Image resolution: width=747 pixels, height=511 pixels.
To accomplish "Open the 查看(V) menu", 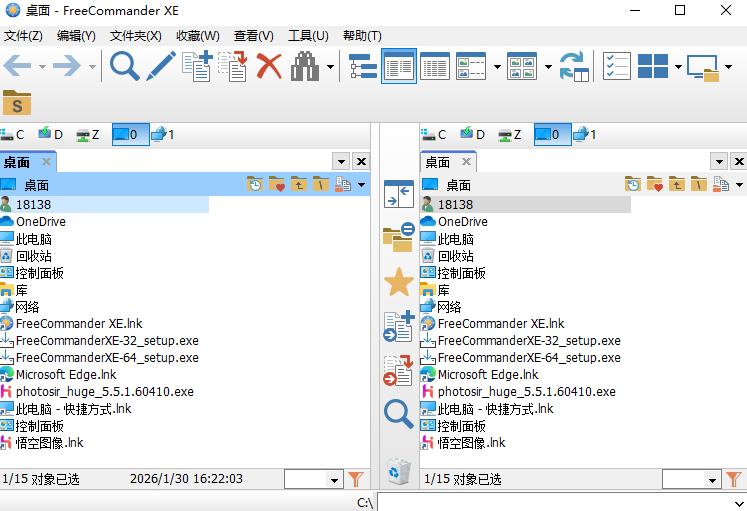I will [x=253, y=36].
